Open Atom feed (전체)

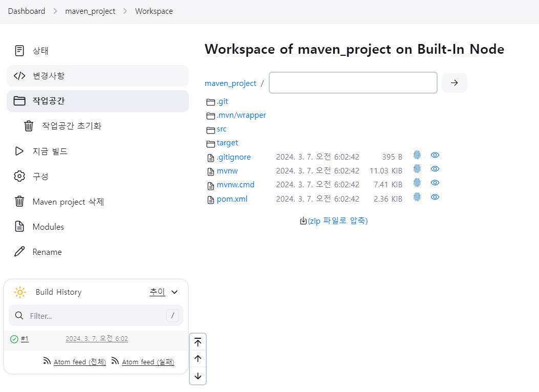(x=80, y=362)
